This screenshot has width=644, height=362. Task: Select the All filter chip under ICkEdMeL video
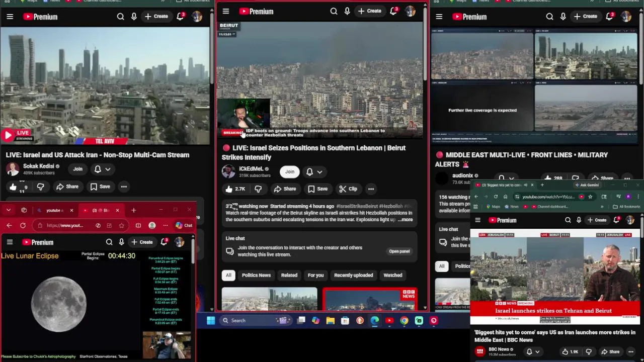[228, 275]
